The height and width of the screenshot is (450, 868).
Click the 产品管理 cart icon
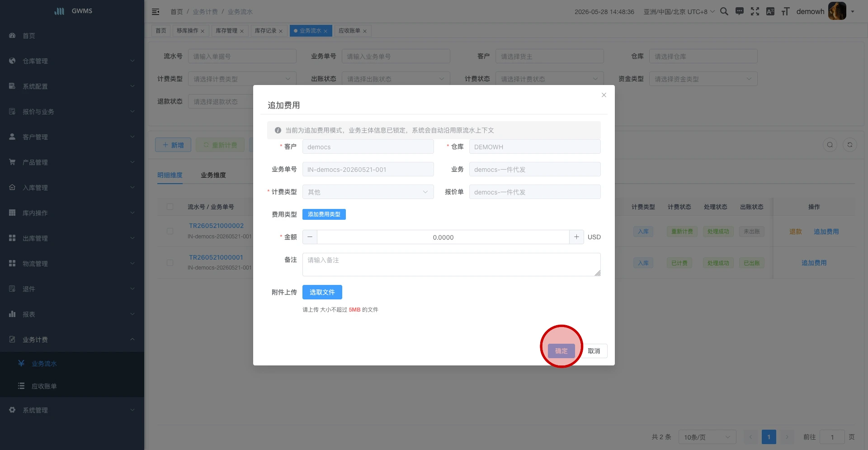click(12, 162)
